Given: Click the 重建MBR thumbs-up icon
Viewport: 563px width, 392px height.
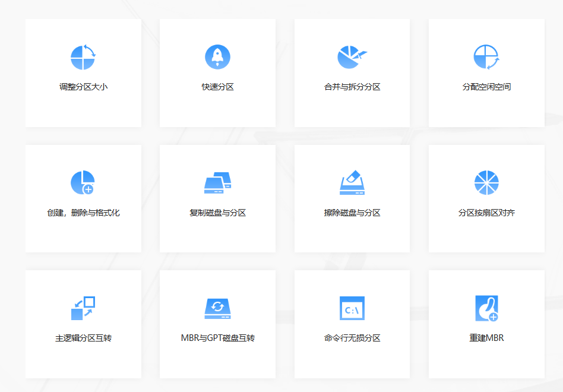Looking at the screenshot, I should point(486,307).
